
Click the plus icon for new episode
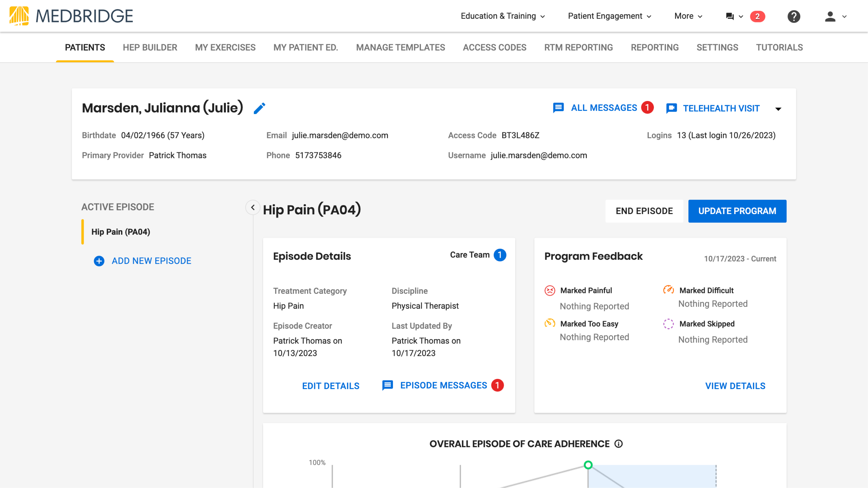[99, 261]
